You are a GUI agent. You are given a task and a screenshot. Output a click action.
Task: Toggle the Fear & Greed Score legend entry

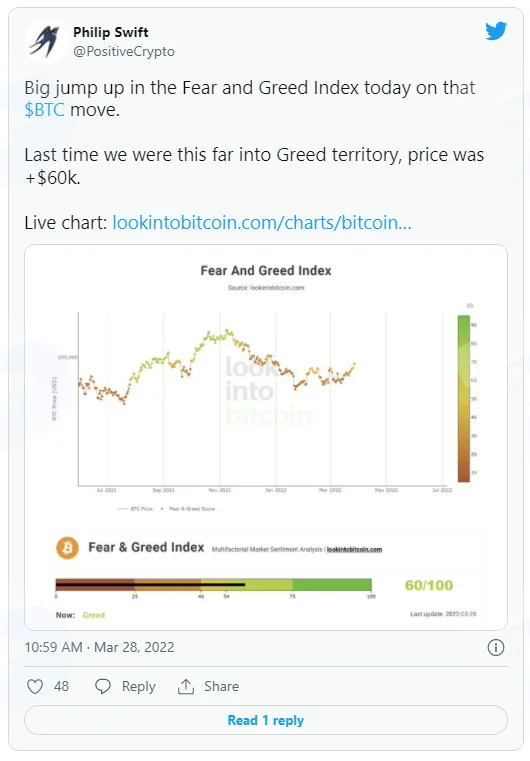pos(187,509)
